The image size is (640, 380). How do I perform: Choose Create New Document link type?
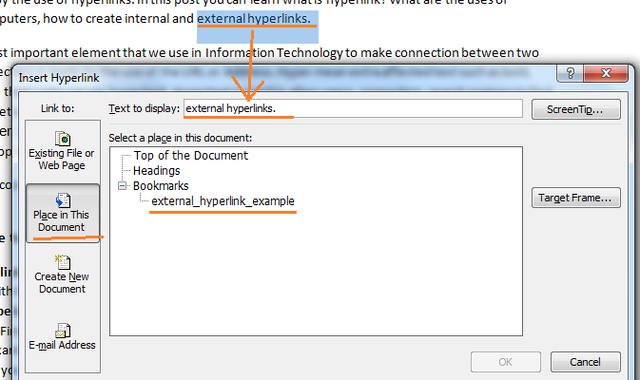(x=62, y=274)
